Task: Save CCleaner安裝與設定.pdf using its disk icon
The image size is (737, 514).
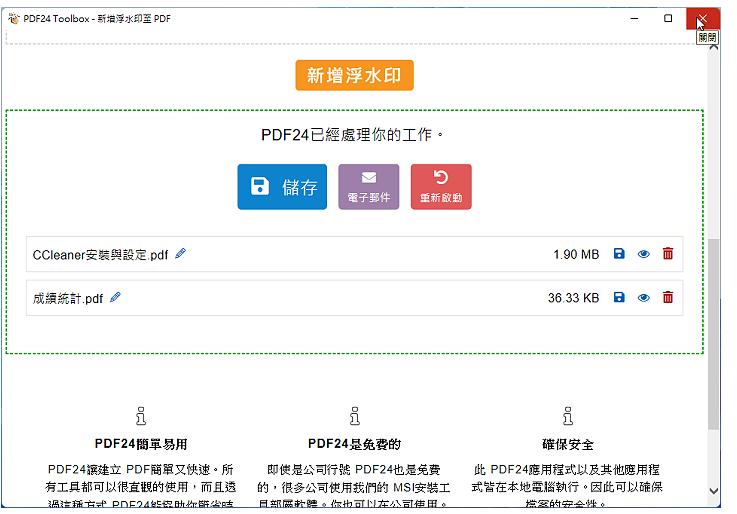Action: tap(619, 254)
